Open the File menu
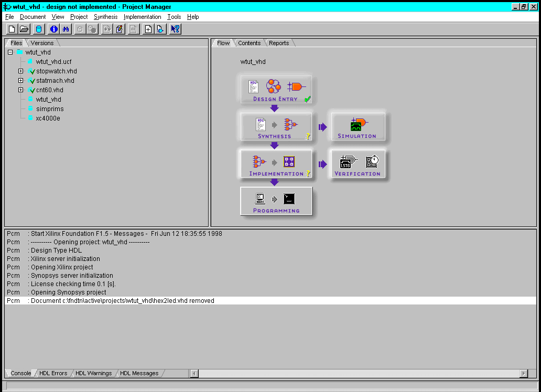The height and width of the screenshot is (392, 541). pyautogui.click(x=9, y=17)
